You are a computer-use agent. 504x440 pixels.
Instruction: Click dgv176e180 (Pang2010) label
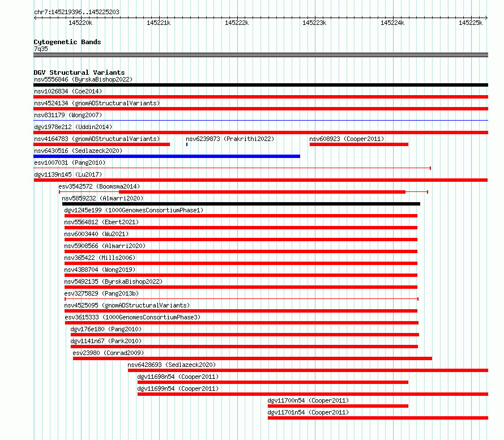(x=106, y=329)
